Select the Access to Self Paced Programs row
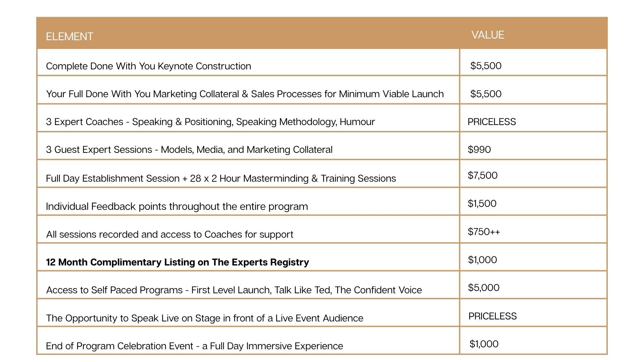This screenshot has height=362, width=644. (234, 290)
